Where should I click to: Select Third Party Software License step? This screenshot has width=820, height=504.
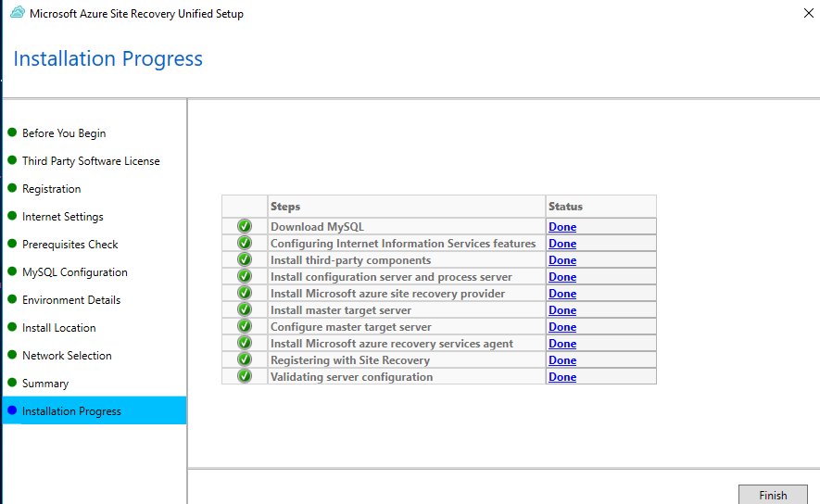(91, 161)
